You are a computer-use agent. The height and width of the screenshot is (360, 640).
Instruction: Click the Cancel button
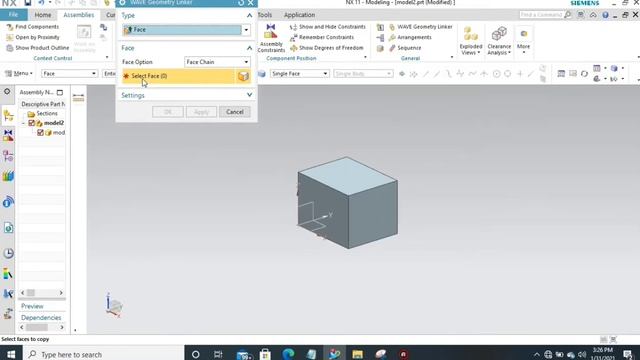coord(235,112)
